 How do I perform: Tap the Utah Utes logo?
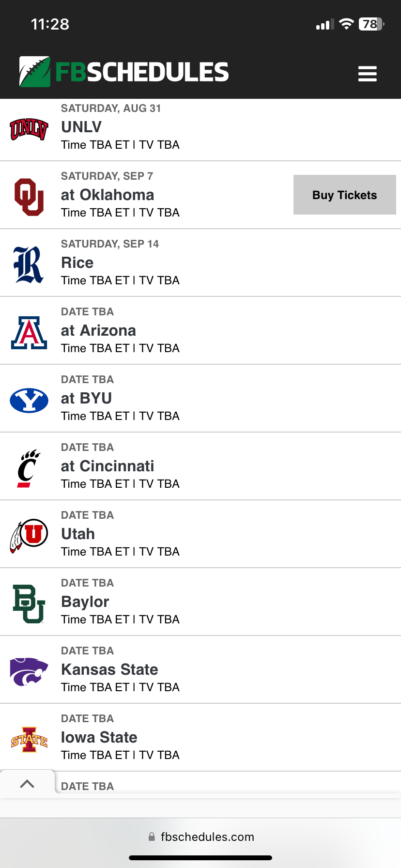29,536
